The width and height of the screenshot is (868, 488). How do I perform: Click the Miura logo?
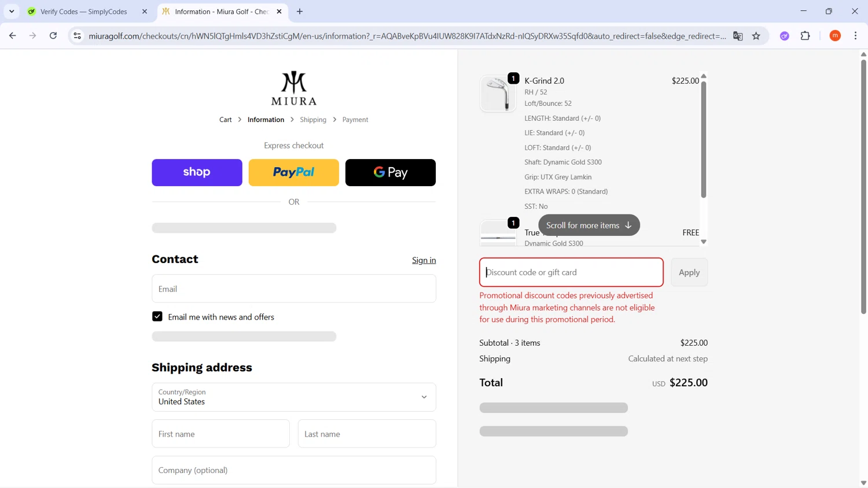click(x=294, y=88)
